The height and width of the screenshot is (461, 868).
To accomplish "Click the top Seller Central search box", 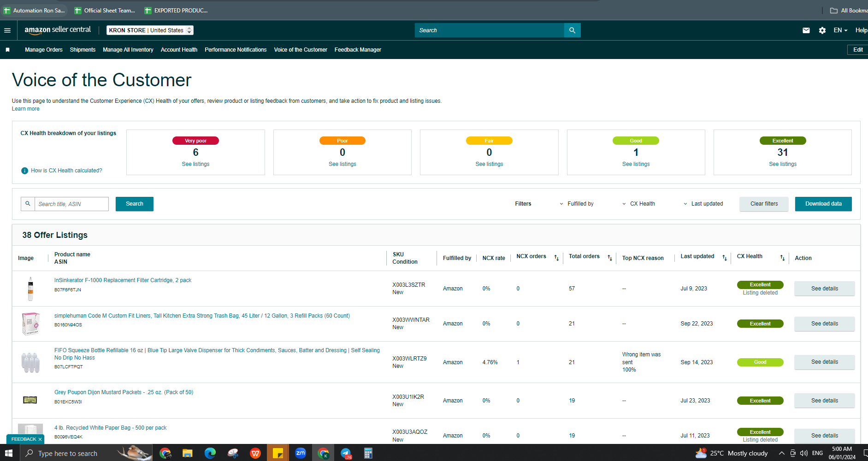I will [489, 30].
